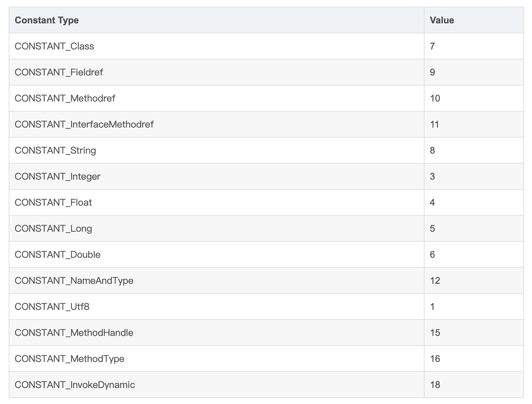
Task: Select the CONSTANT_InvokeDynamic cell
Action: point(75,385)
